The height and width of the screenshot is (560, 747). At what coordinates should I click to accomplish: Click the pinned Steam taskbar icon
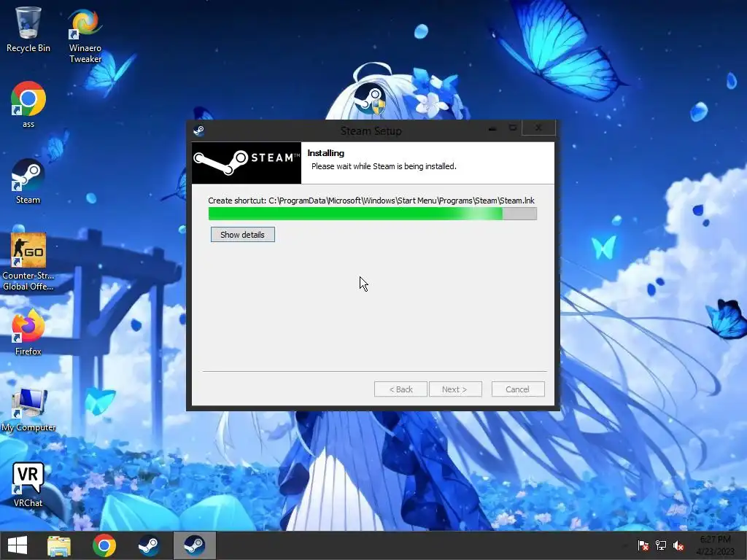click(x=149, y=545)
